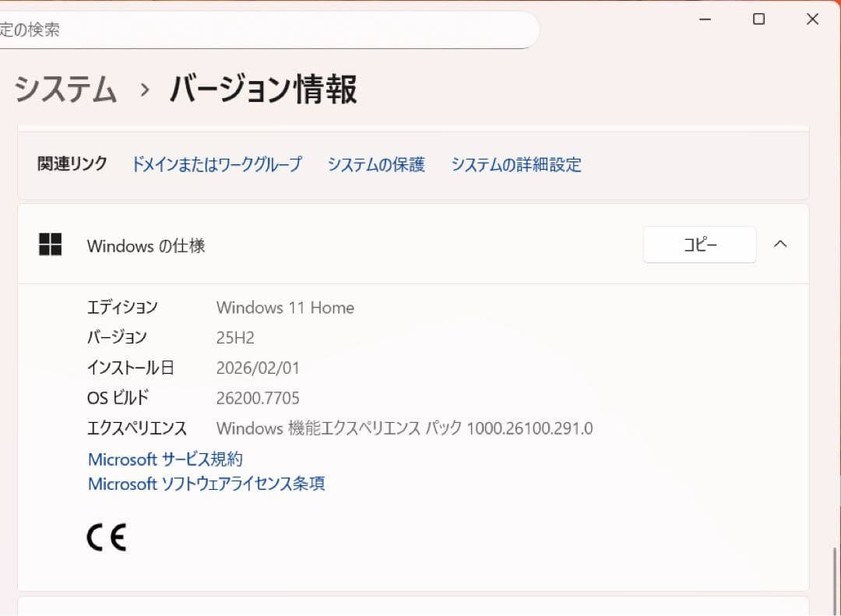This screenshot has width=841, height=616.
Task: Click the 関連リンク label
Action: [x=71, y=164]
